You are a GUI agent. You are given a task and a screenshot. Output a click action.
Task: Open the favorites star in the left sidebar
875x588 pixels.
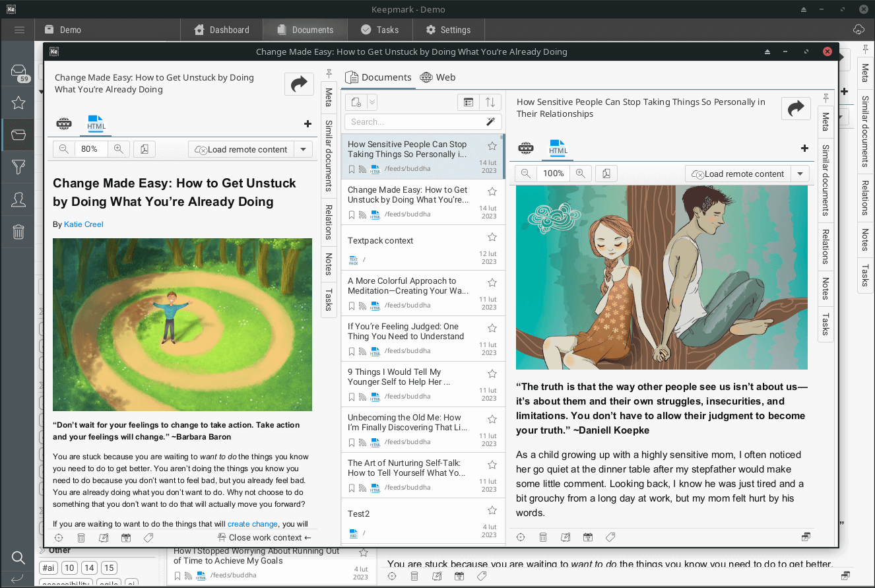coord(18,103)
